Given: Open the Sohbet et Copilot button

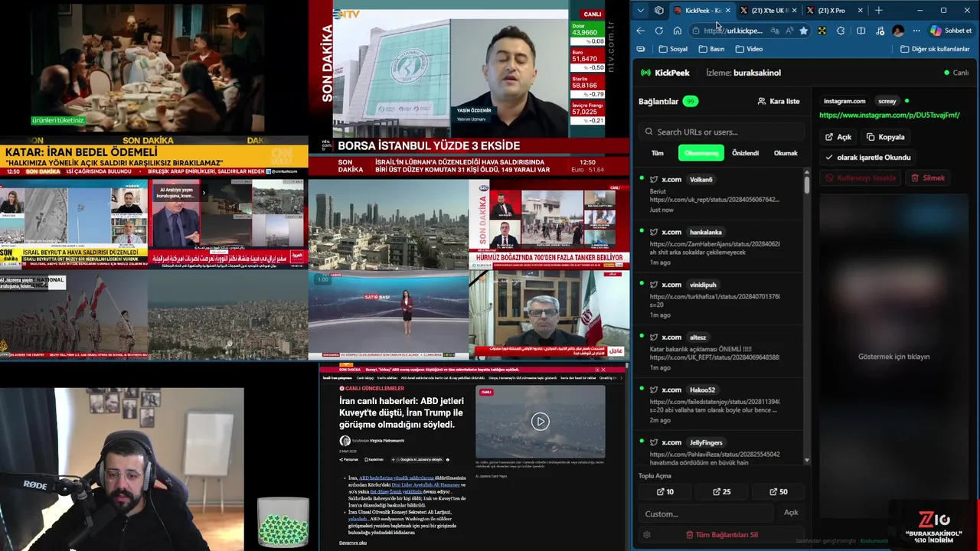Looking at the screenshot, I should 951,31.
